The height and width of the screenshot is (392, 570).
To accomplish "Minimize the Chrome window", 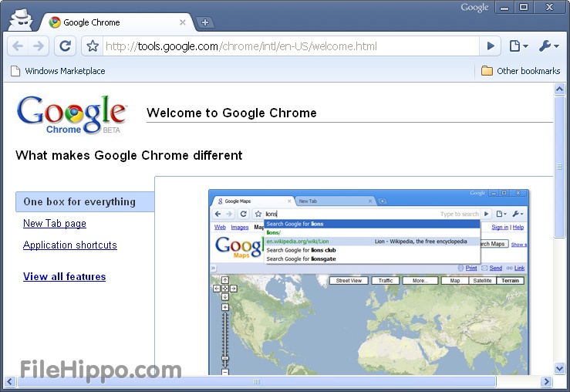I will click(504, 8).
